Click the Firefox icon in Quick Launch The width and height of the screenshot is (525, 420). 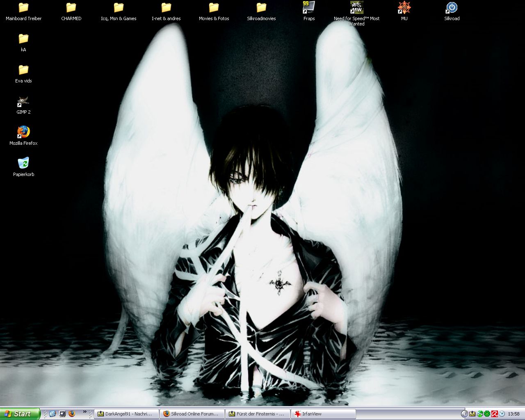(72, 414)
